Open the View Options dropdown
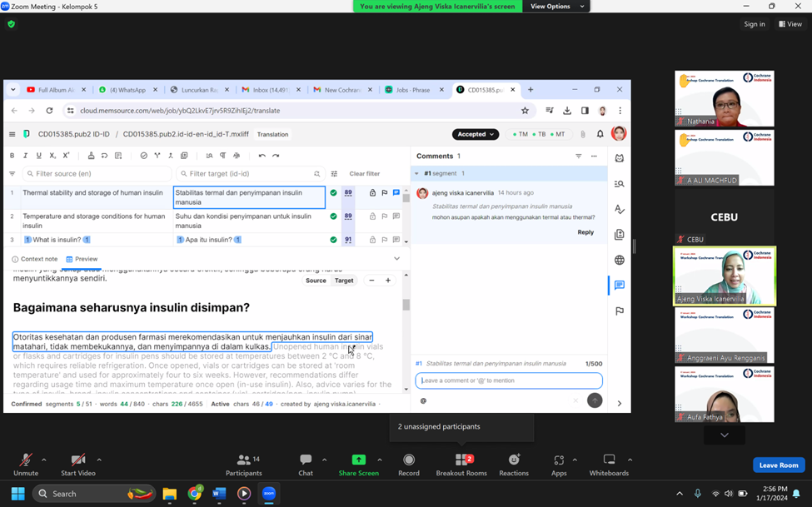The image size is (812, 507). pyautogui.click(x=556, y=7)
